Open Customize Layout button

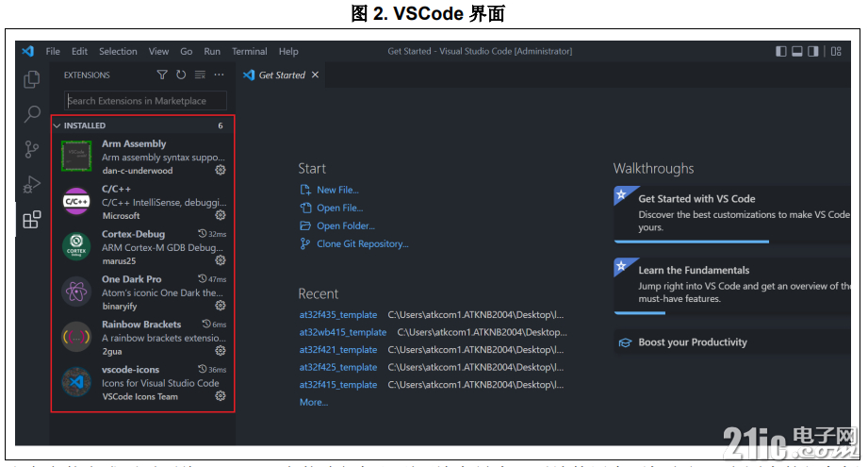pos(836,52)
